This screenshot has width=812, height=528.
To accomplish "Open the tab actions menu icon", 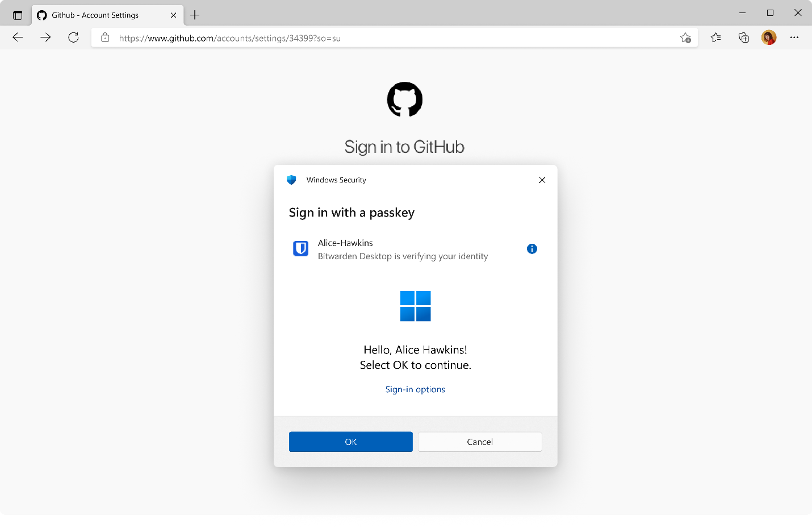I will pyautogui.click(x=18, y=15).
